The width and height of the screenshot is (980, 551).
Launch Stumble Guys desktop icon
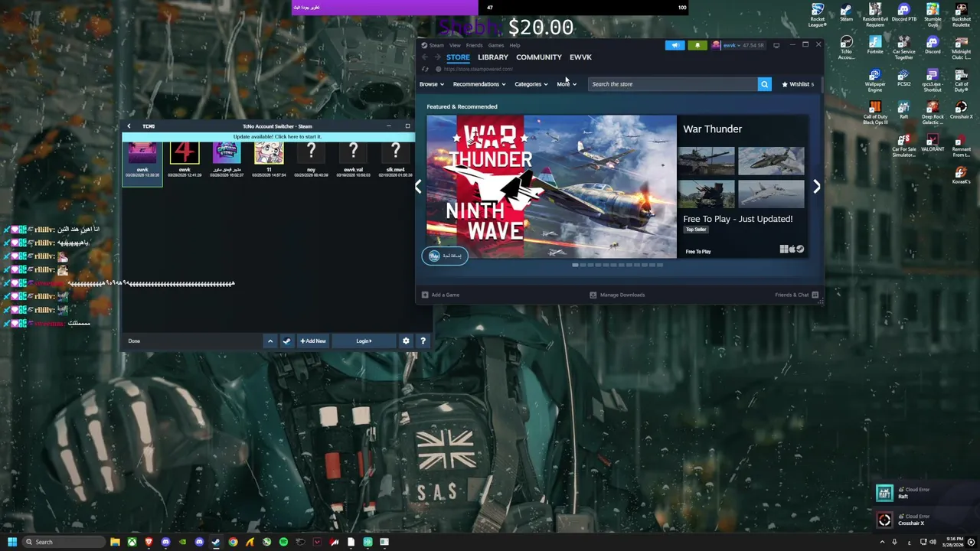[x=933, y=15]
